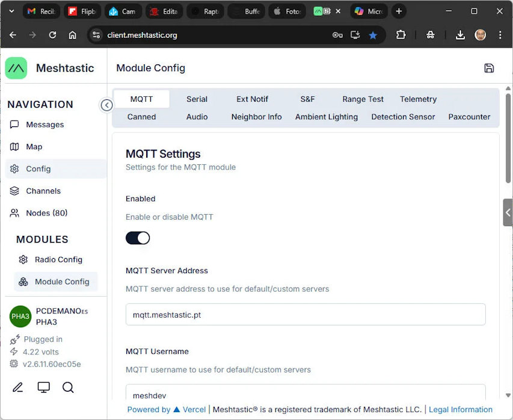Go back in browser
513x420 pixels.
(x=13, y=35)
